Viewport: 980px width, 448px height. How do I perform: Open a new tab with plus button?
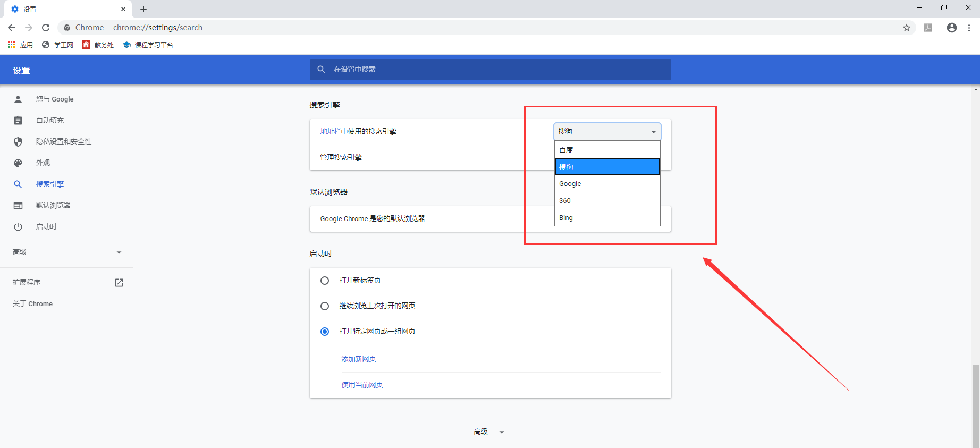point(143,9)
